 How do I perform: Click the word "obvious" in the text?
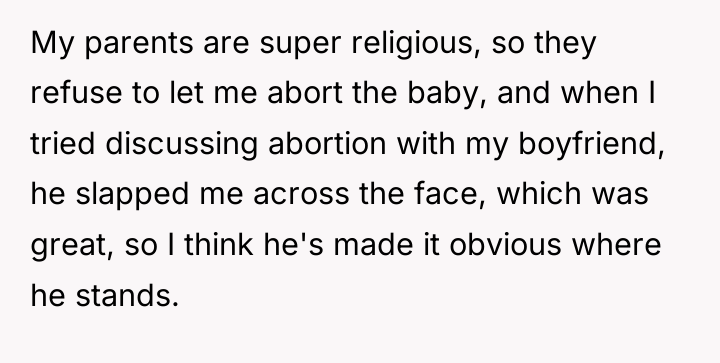[505, 244]
